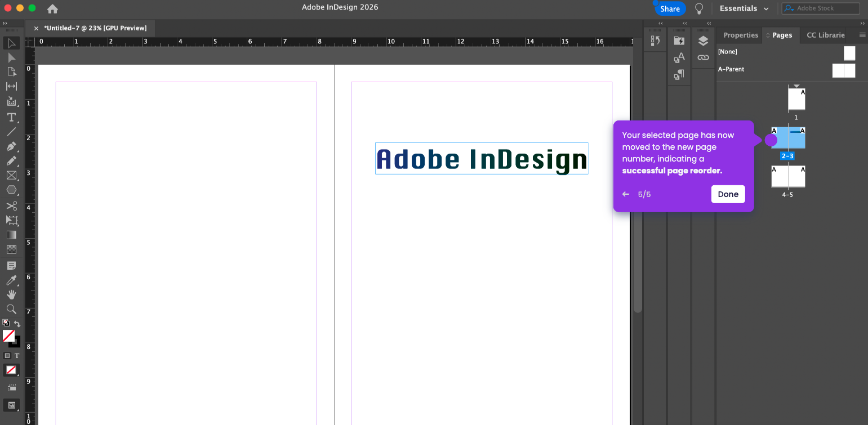Viewport: 868px width, 425px height.
Task: Switch to the Properties tab
Action: click(x=741, y=35)
